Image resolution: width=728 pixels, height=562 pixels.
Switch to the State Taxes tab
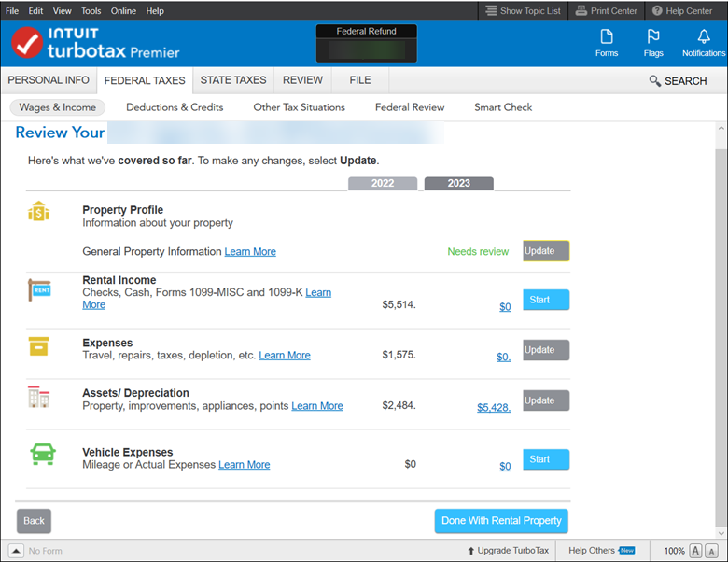[233, 80]
